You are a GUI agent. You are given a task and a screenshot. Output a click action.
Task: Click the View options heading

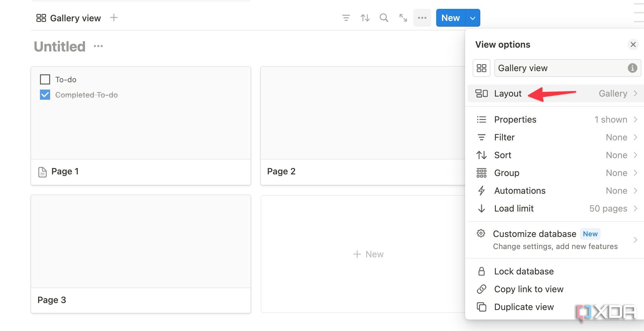tap(503, 44)
